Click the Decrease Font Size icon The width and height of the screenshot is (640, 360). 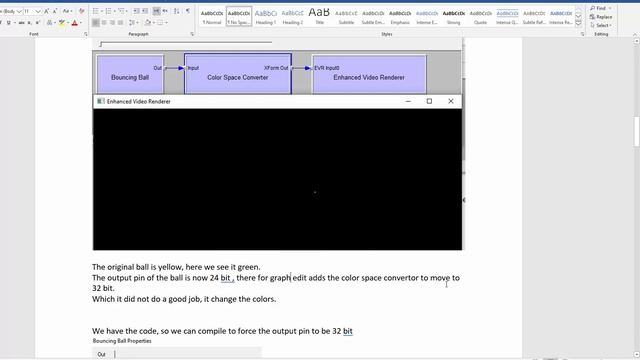(x=54, y=11)
